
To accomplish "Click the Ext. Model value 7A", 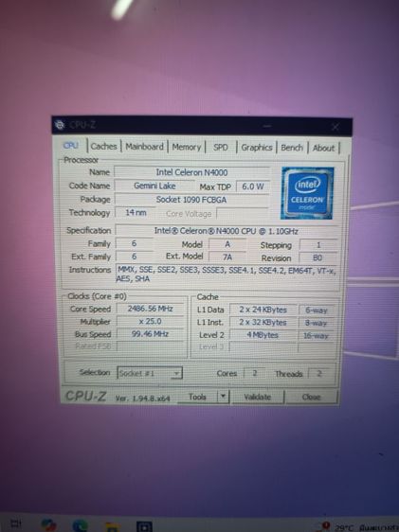I will coord(227,257).
